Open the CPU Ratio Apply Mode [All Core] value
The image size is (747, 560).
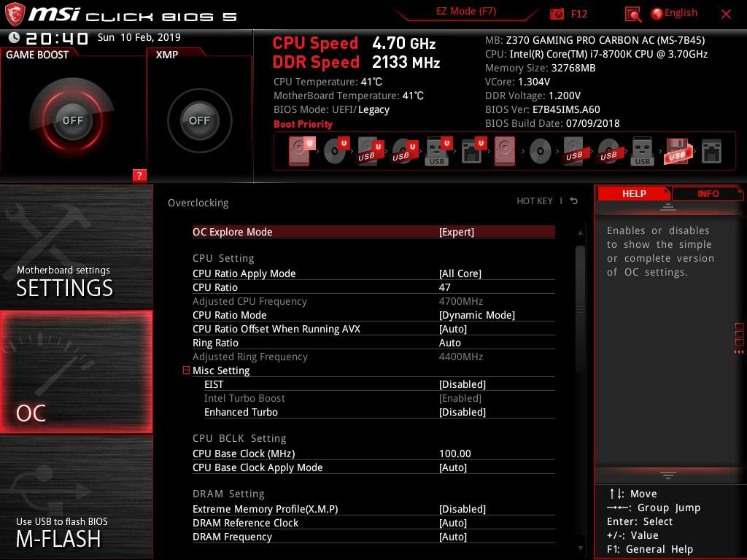click(460, 273)
